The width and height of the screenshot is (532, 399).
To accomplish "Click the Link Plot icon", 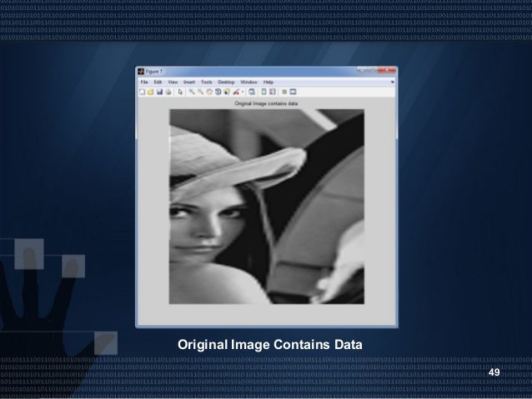I will [252, 92].
